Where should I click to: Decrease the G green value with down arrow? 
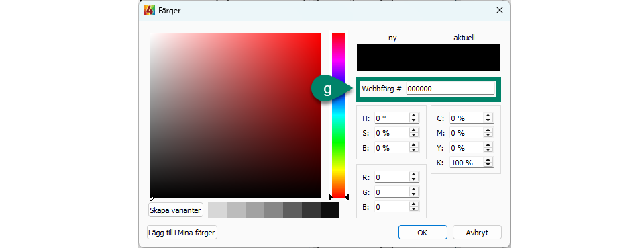[x=414, y=194]
